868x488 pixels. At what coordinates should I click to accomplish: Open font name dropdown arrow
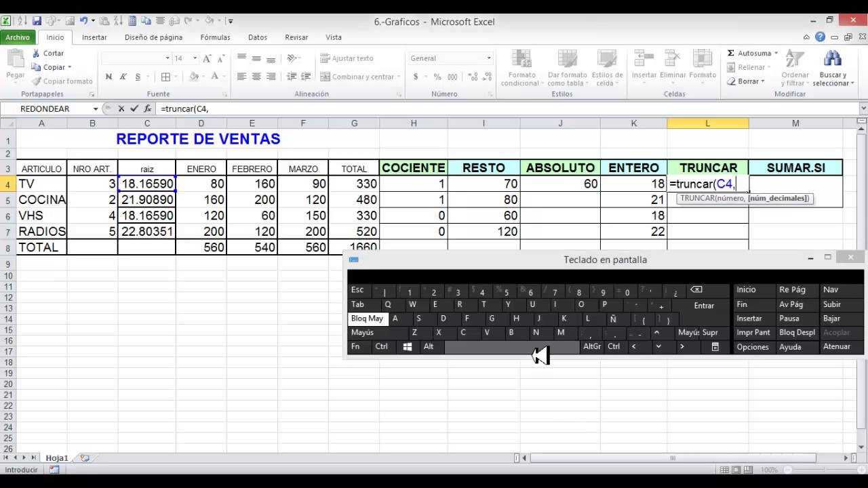pos(167,58)
